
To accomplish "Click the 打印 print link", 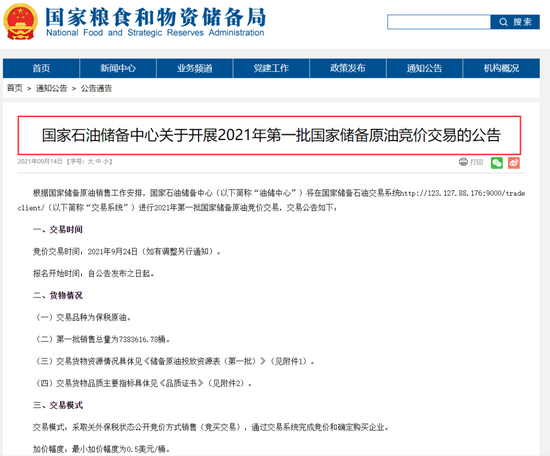I will 476,162.
